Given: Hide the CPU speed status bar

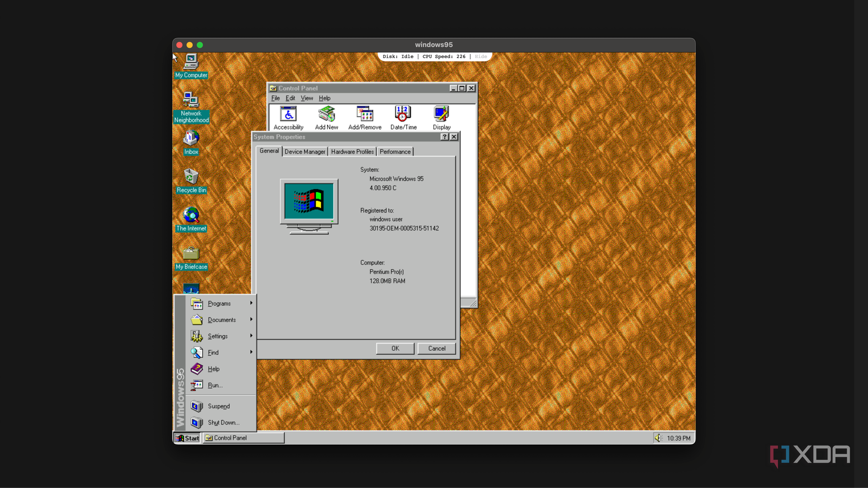Looking at the screenshot, I should click(480, 56).
